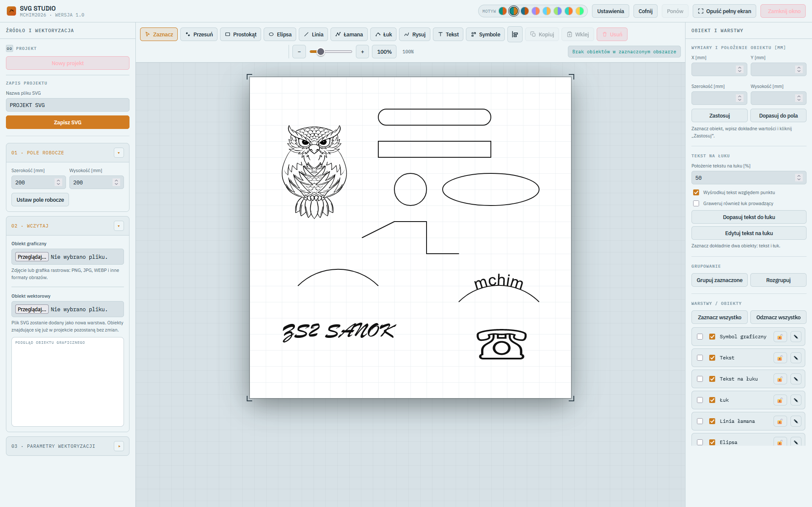The height and width of the screenshot is (507, 812).
Task: Click the zoom slider handle
Action: point(321,52)
